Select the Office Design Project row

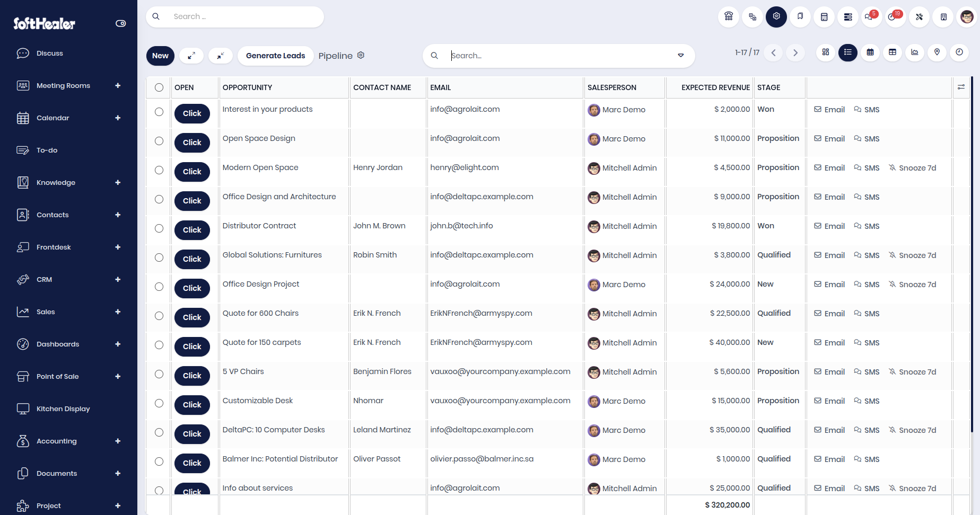[x=159, y=287]
